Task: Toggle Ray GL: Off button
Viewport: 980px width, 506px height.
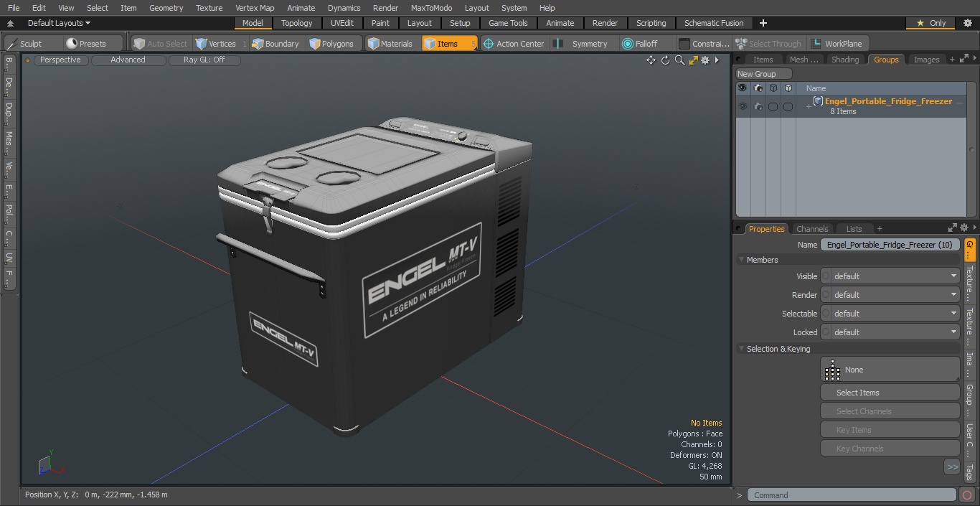Action: pyautogui.click(x=204, y=60)
